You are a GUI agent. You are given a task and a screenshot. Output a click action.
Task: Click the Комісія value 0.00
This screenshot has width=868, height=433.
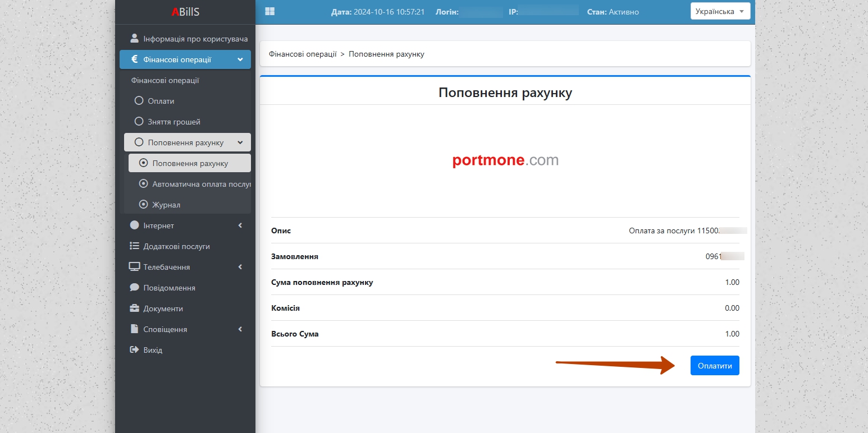(x=732, y=308)
